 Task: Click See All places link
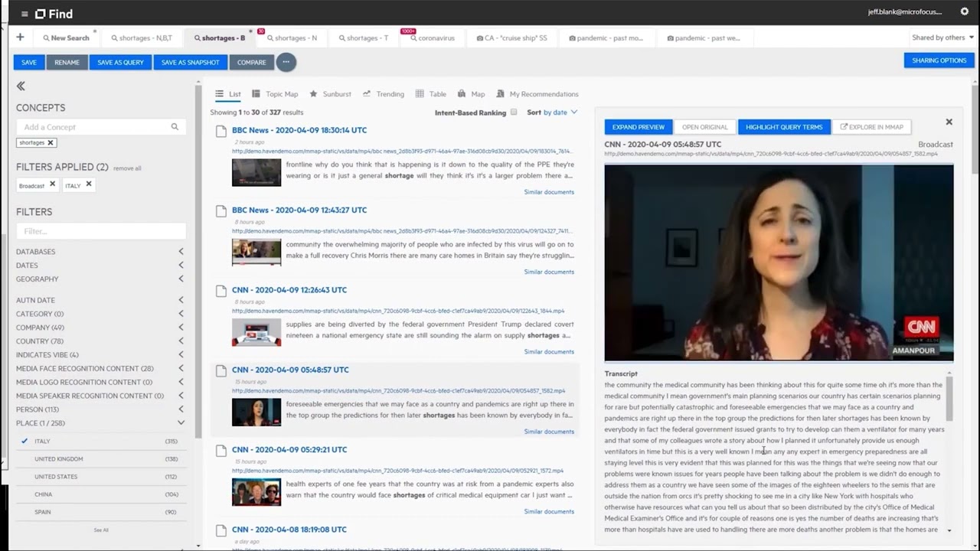101,530
